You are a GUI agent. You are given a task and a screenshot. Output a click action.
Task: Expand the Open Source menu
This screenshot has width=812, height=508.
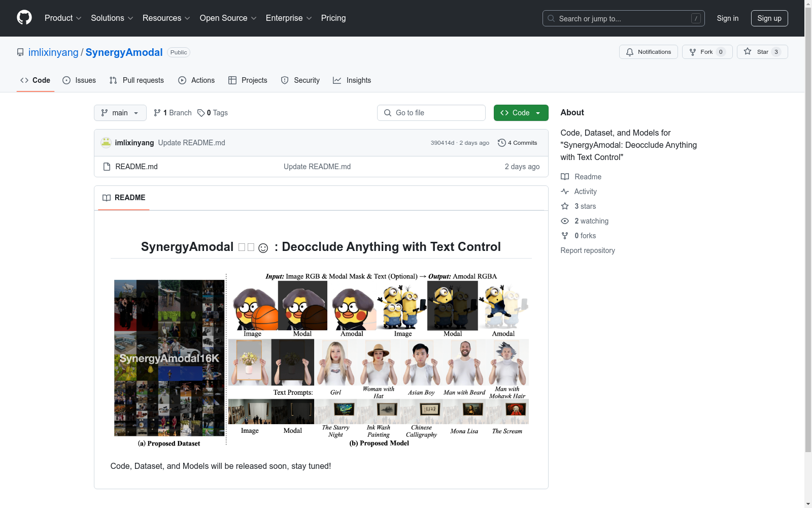[x=228, y=18]
